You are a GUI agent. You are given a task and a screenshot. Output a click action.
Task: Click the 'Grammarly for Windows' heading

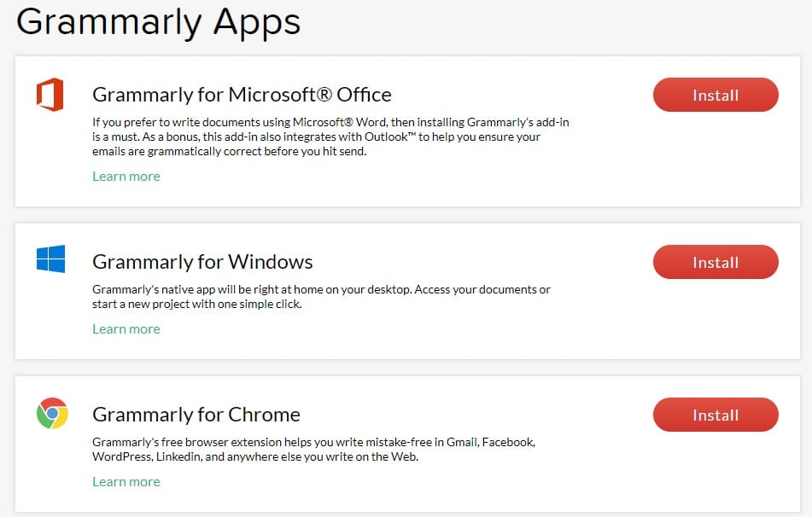pyautogui.click(x=202, y=262)
